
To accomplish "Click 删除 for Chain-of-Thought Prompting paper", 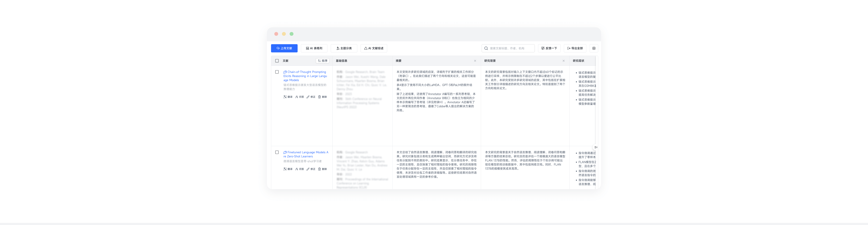I will (x=323, y=97).
